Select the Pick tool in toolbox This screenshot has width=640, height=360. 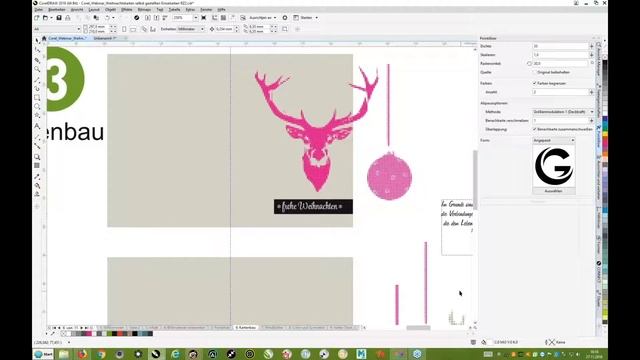(37, 40)
